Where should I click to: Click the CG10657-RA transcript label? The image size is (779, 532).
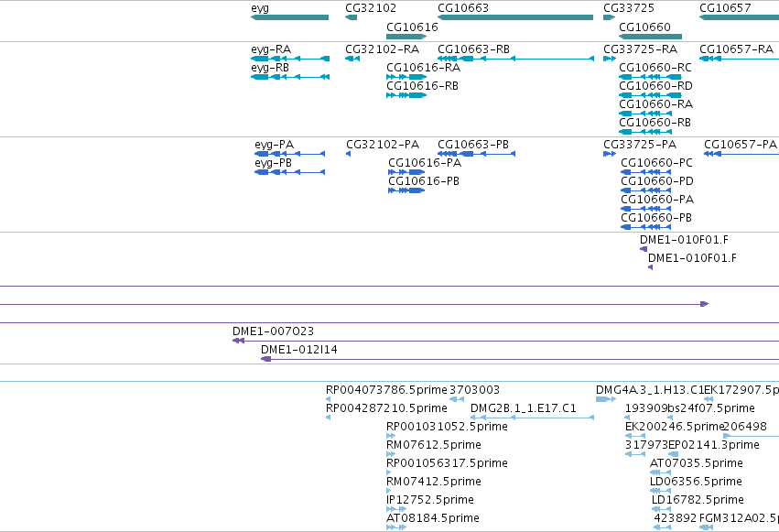click(736, 49)
